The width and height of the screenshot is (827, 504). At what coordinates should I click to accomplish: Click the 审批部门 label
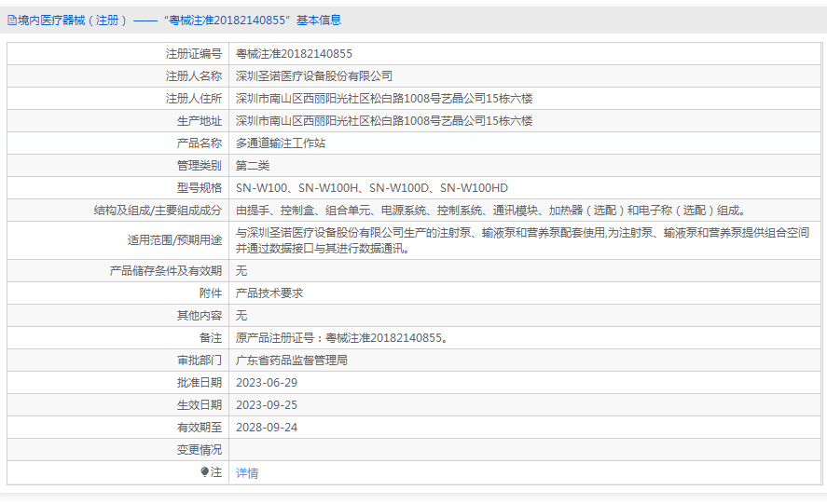coord(200,361)
